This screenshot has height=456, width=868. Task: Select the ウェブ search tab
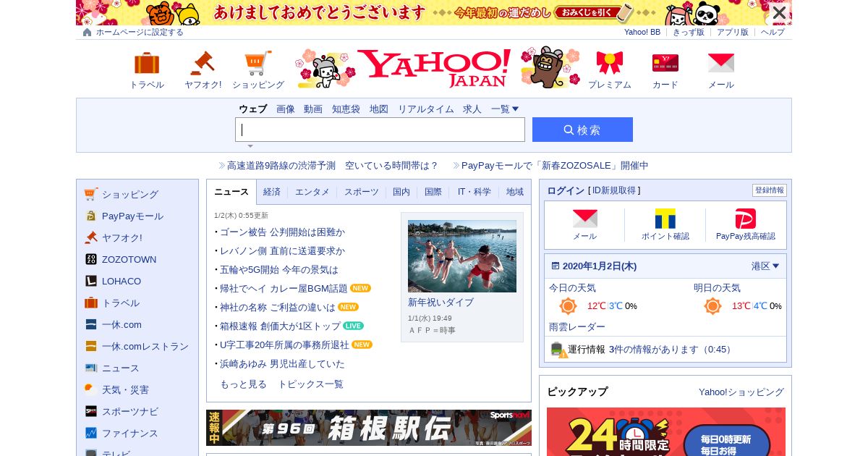coord(253,109)
